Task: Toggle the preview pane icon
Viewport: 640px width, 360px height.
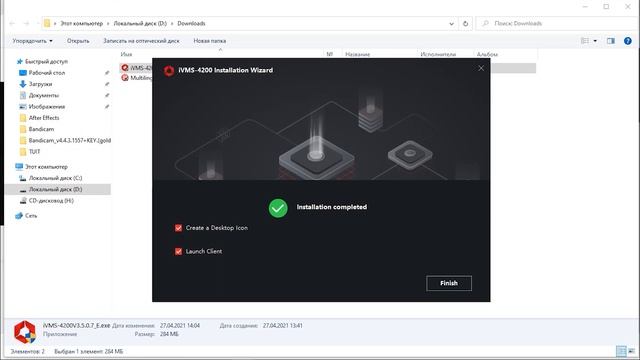Action: click(611, 41)
